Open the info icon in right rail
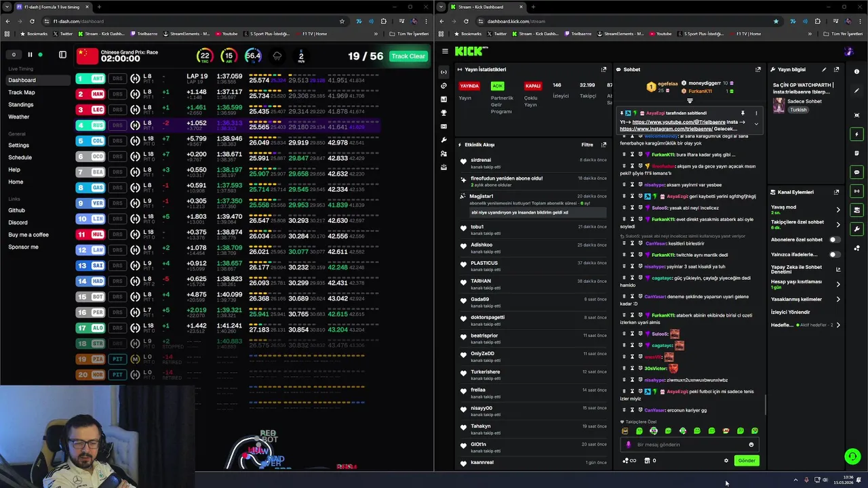The height and width of the screenshot is (488, 868). pyautogui.click(x=857, y=72)
